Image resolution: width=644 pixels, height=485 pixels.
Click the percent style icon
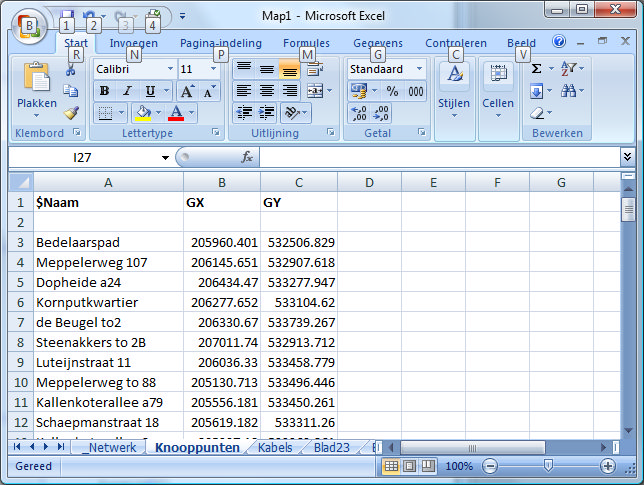point(392,91)
